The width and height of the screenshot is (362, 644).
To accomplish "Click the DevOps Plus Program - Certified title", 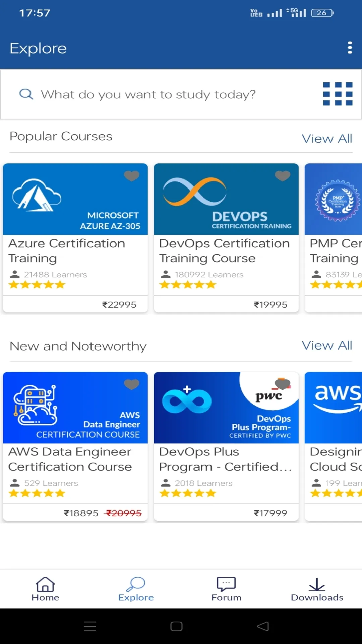I will pos(225,459).
